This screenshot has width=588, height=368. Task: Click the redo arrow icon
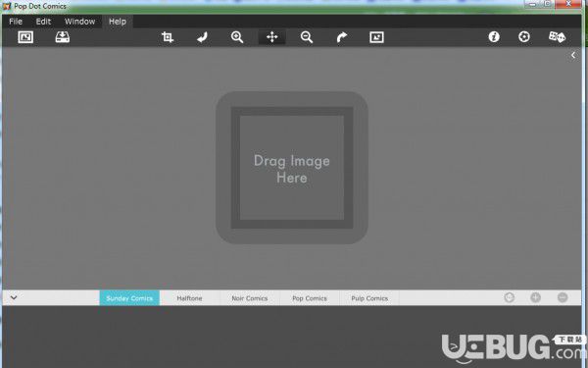pos(342,37)
